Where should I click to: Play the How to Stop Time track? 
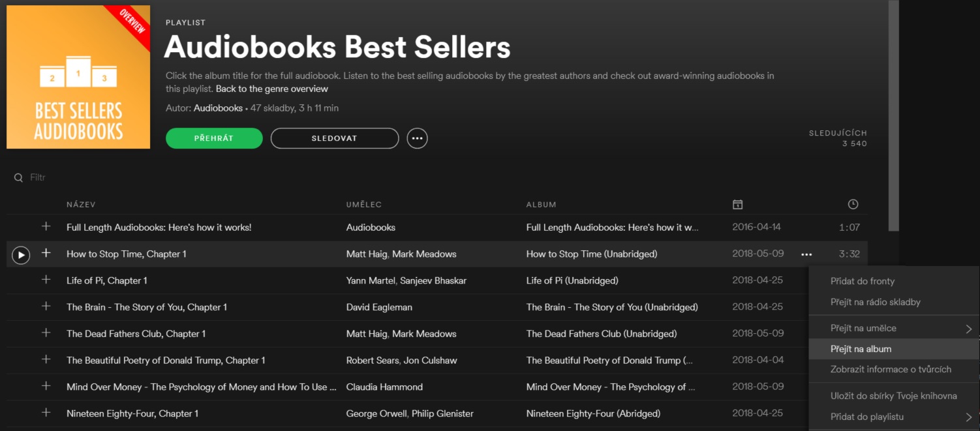click(x=21, y=254)
